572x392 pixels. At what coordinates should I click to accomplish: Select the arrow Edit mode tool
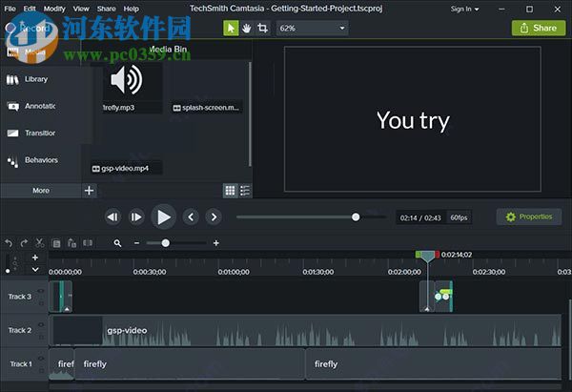coord(231,28)
